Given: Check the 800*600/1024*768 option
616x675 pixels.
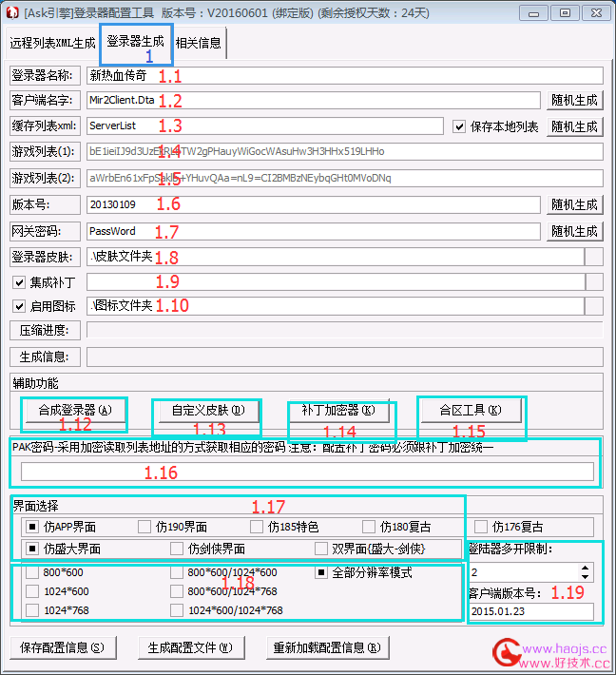Looking at the screenshot, I should point(177,591).
